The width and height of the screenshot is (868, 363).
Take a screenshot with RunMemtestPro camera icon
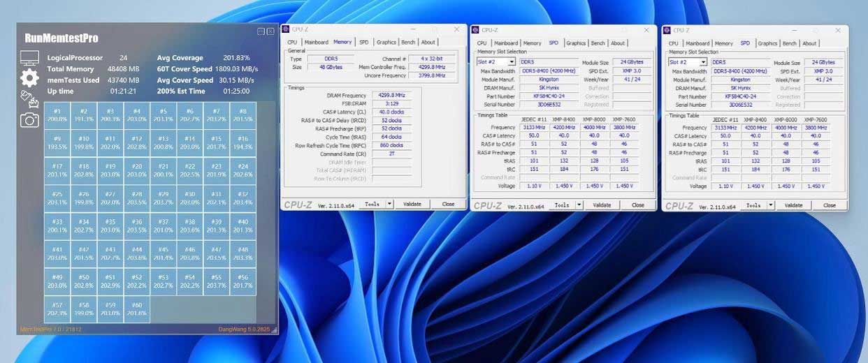pos(29,120)
